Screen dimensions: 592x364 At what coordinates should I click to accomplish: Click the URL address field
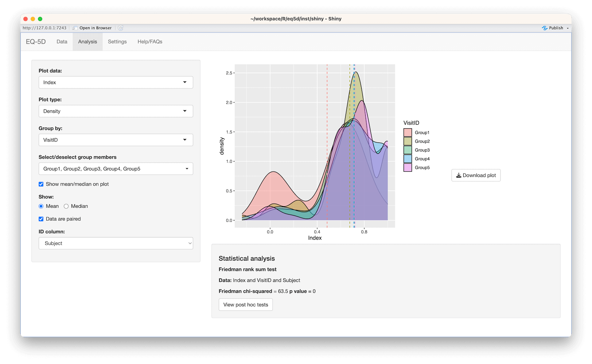(x=44, y=28)
